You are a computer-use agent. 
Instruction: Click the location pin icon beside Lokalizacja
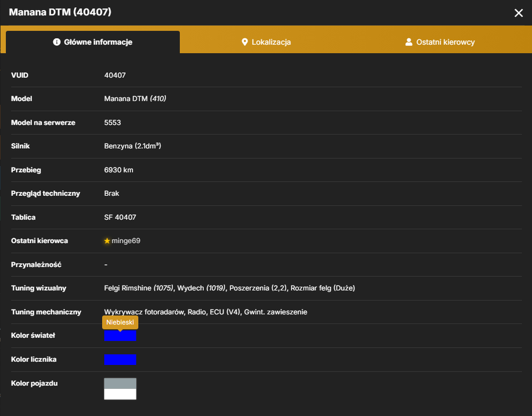[244, 42]
